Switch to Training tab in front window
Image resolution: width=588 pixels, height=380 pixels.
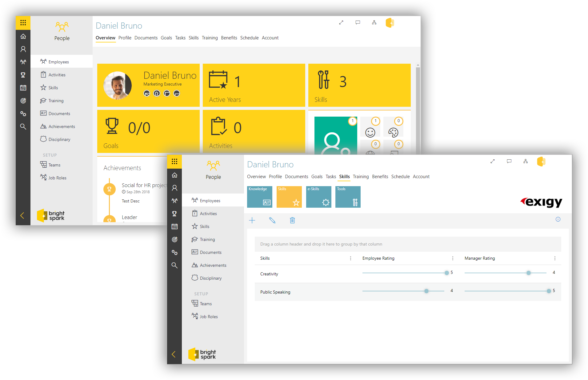point(361,177)
